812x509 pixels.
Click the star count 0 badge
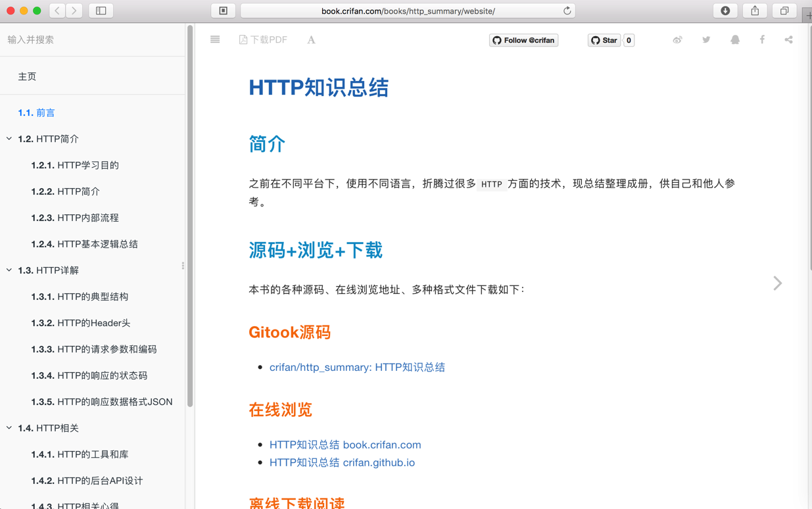click(629, 40)
